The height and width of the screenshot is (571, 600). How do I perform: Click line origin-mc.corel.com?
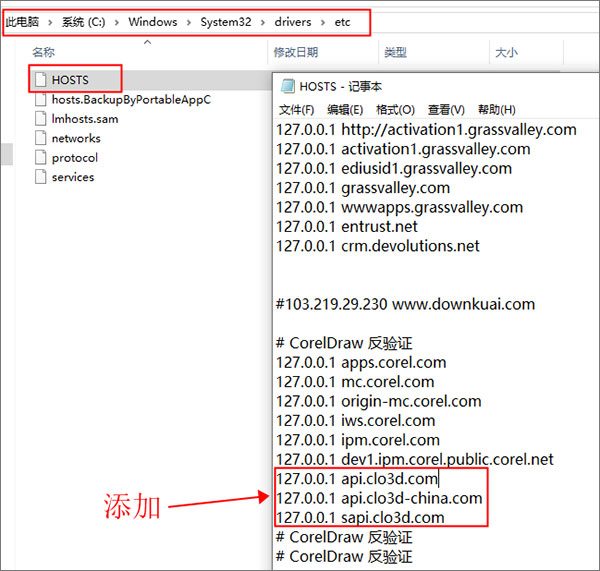(x=379, y=401)
